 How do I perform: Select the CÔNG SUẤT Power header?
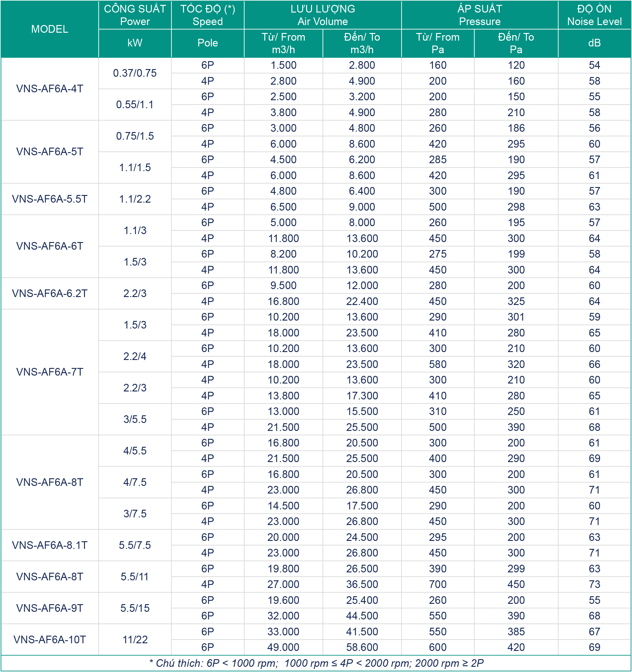click(135, 15)
